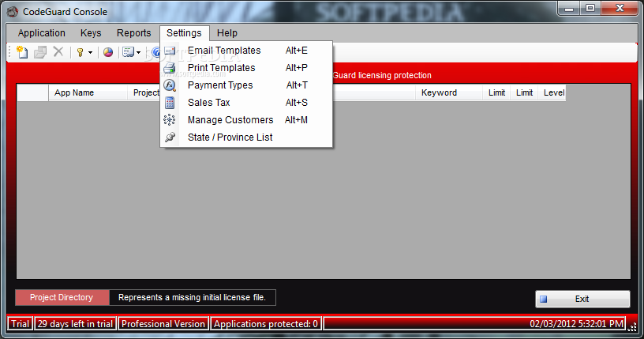
Task: Minimize the CodeGuard Console window
Action: [569, 8]
